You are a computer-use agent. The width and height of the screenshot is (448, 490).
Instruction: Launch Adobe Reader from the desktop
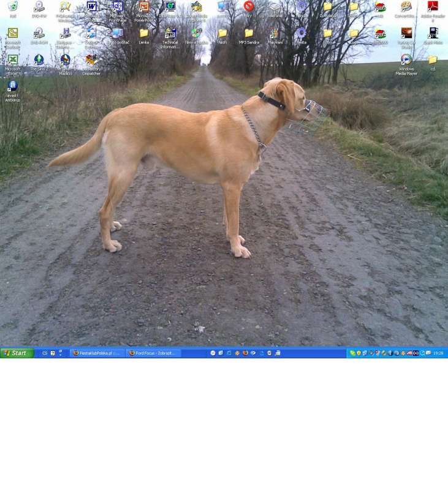pos(433,7)
